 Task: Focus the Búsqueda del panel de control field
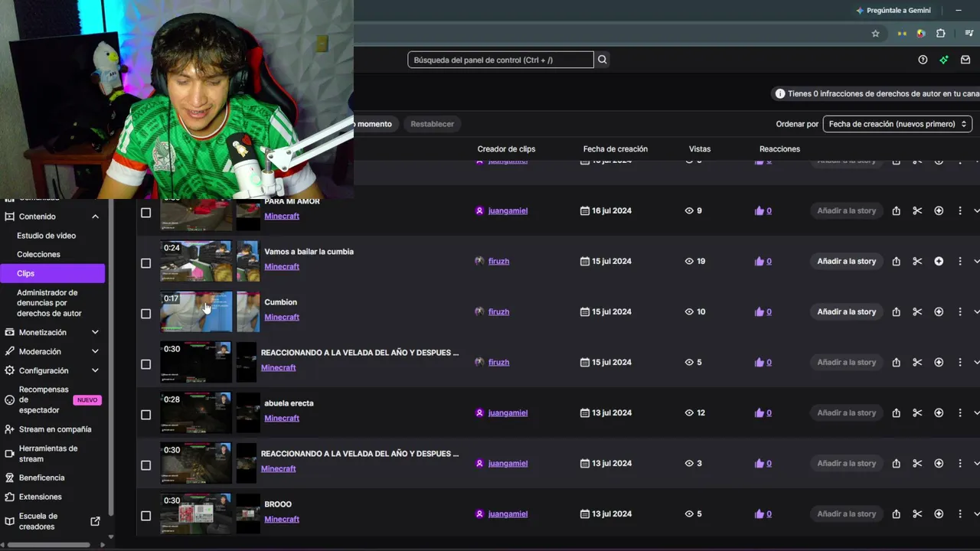pos(501,60)
